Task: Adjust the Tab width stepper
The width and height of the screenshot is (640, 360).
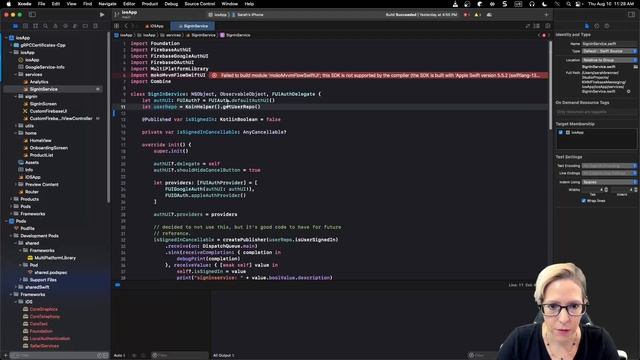Action: point(606,190)
